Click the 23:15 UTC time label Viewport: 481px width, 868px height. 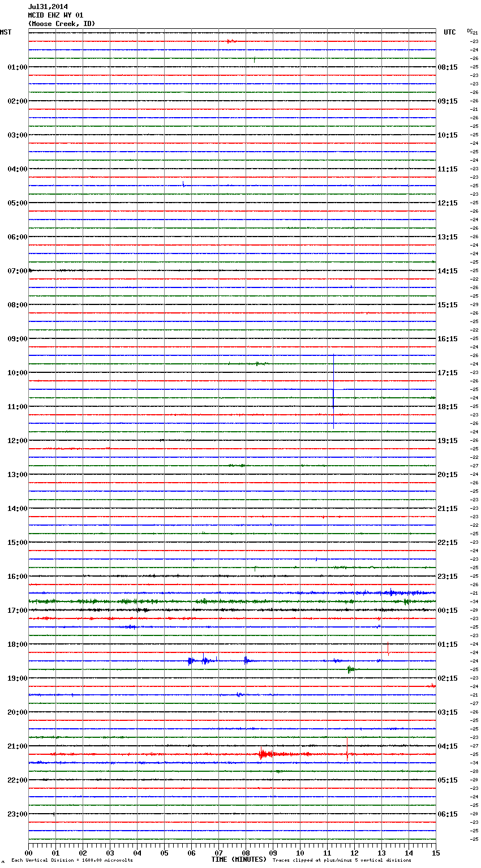coord(448,577)
